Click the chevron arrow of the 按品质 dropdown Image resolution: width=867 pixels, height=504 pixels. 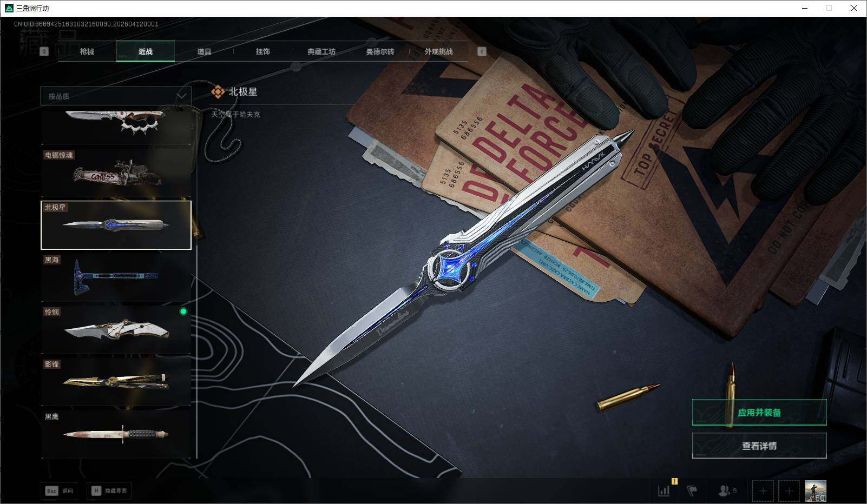click(182, 96)
